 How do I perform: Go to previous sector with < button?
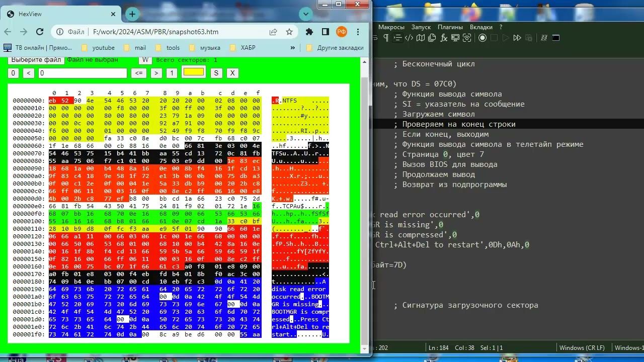pyautogui.click(x=29, y=73)
